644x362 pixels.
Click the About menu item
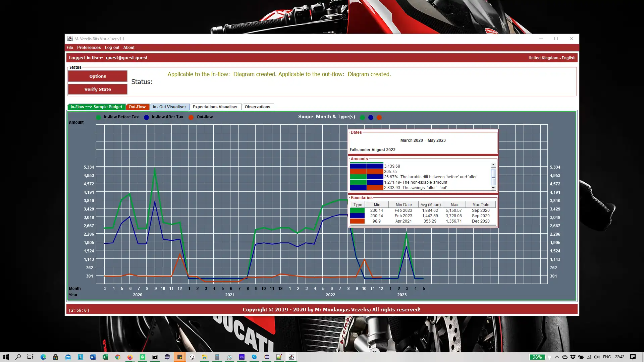[129, 47]
